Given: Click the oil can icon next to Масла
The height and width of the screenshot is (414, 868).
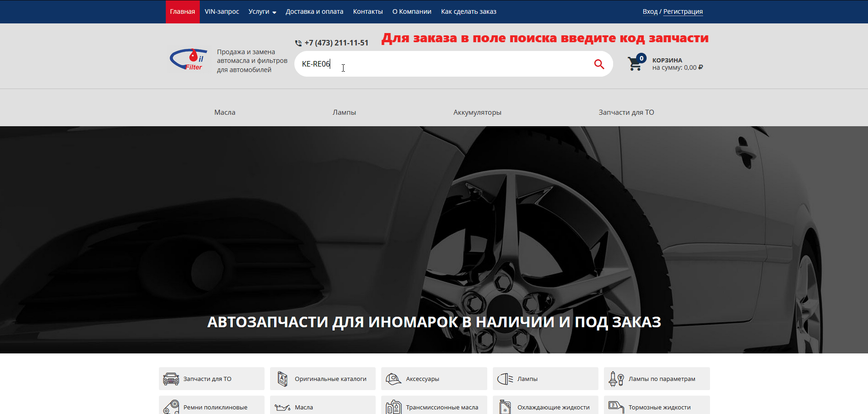Looking at the screenshot, I should [x=282, y=407].
